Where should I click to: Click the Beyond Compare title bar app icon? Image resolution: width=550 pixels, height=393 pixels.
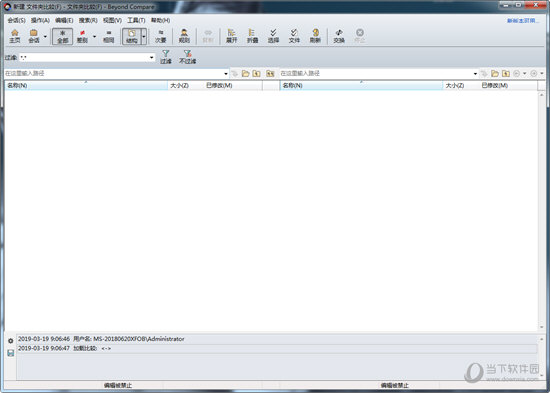click(x=7, y=7)
